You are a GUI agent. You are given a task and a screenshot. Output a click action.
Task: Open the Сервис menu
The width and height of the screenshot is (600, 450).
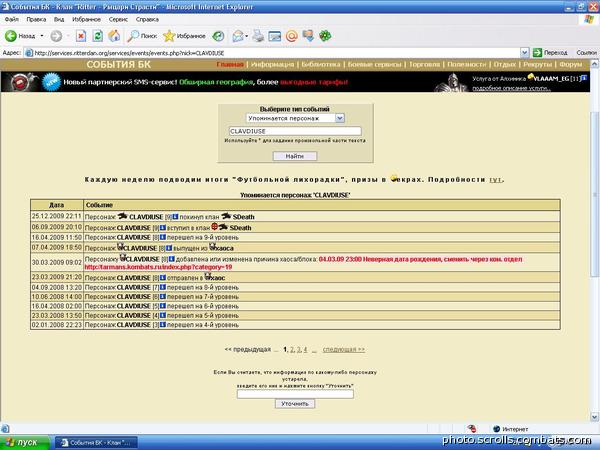118,19
